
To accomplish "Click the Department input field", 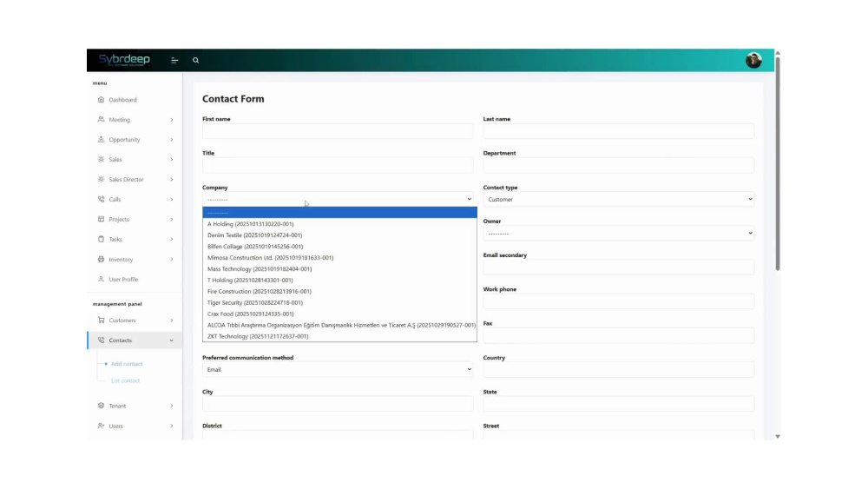I will 618,166.
